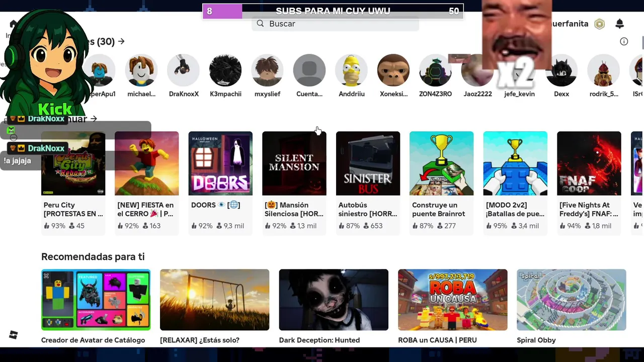644x362 pixels.
Task: Open Spiral Obby game thumbnail
Action: (x=572, y=300)
